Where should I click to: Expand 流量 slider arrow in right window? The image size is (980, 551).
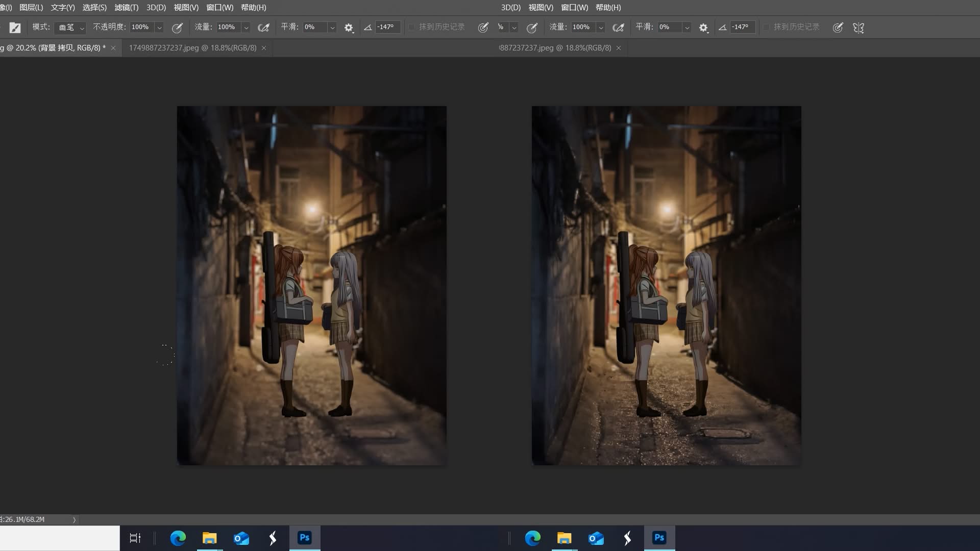coord(601,28)
